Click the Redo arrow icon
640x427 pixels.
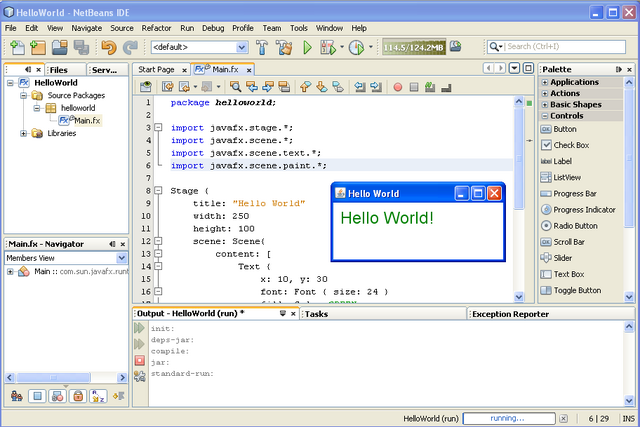130,47
